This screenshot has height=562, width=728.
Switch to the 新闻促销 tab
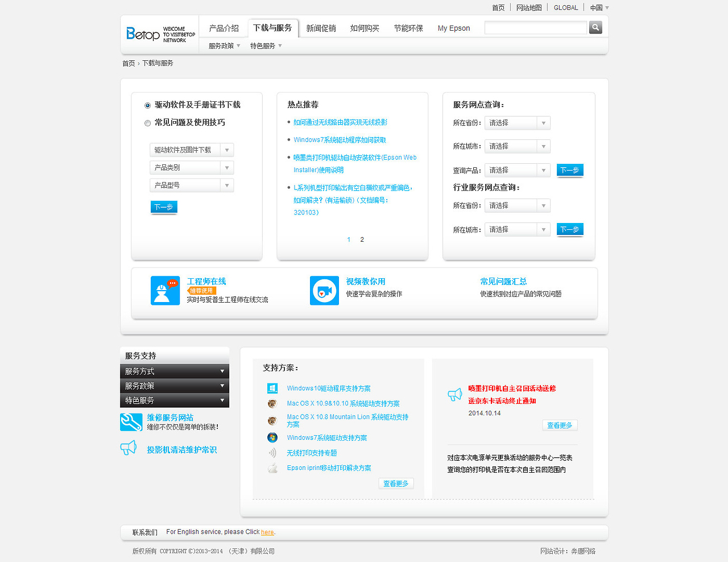click(320, 28)
